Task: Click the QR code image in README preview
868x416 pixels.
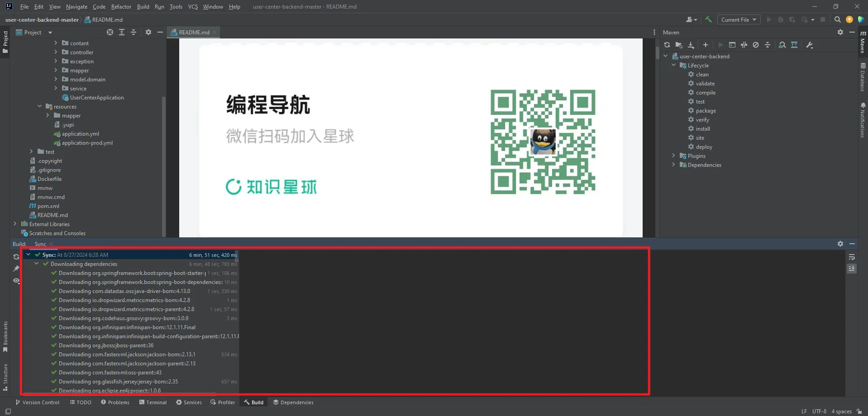Action: (543, 142)
